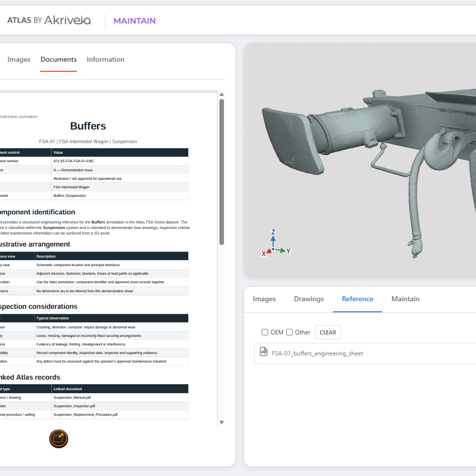The image size is (476, 476).
Task: Click ATLAS-FSA-FSA-01-ENG document number
Action: pyautogui.click(x=73, y=161)
